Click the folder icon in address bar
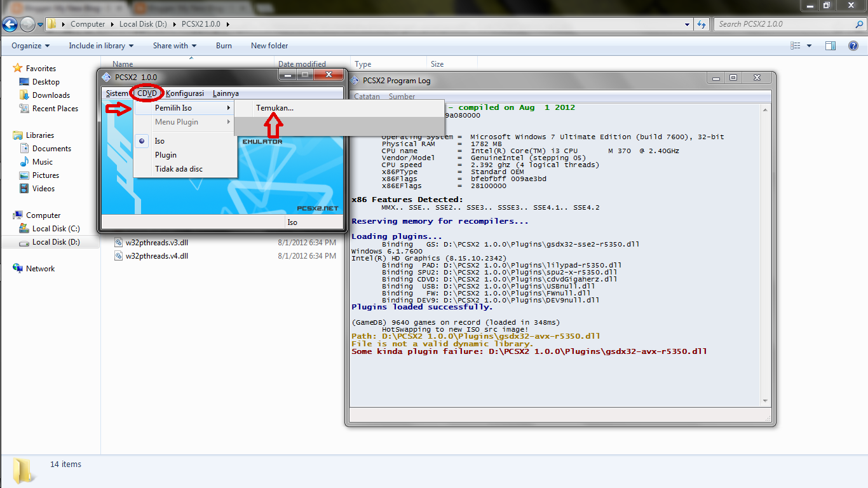868x488 pixels. click(x=52, y=24)
